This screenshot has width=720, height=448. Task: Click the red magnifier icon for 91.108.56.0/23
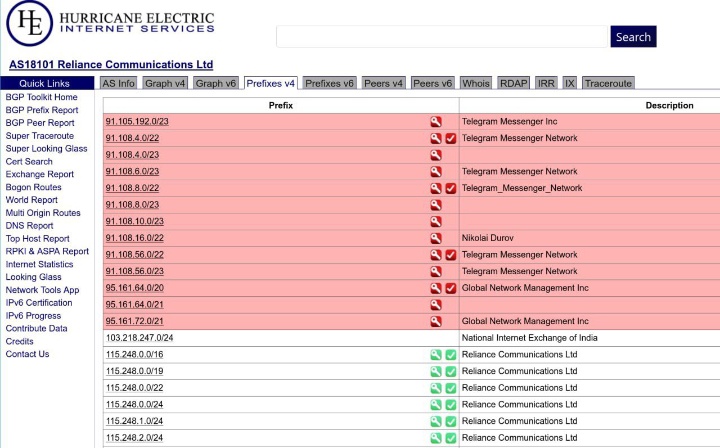(x=436, y=271)
